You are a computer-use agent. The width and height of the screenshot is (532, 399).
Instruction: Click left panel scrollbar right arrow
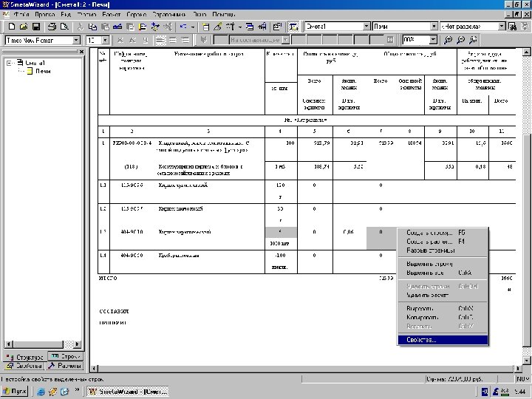coord(78,344)
